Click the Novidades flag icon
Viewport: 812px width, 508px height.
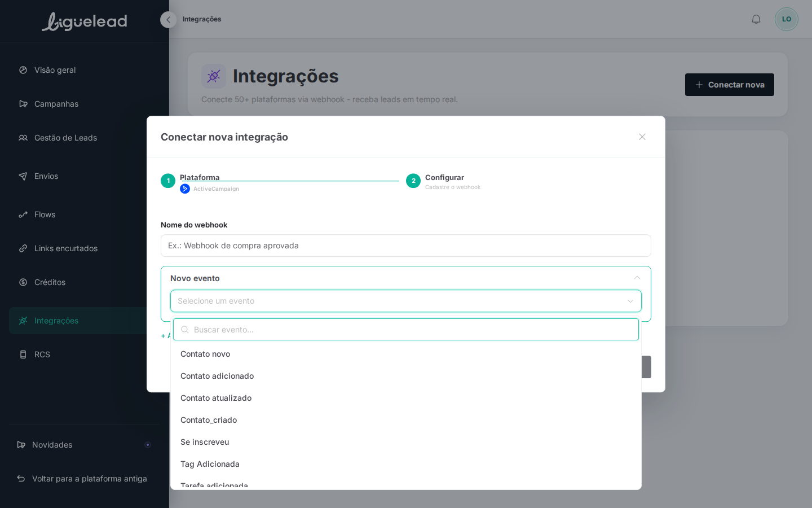click(21, 445)
